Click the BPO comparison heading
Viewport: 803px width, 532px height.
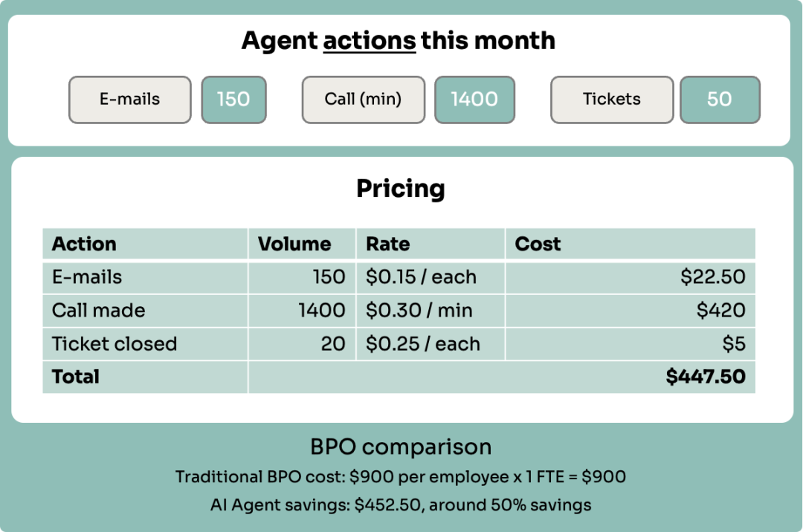click(x=401, y=447)
